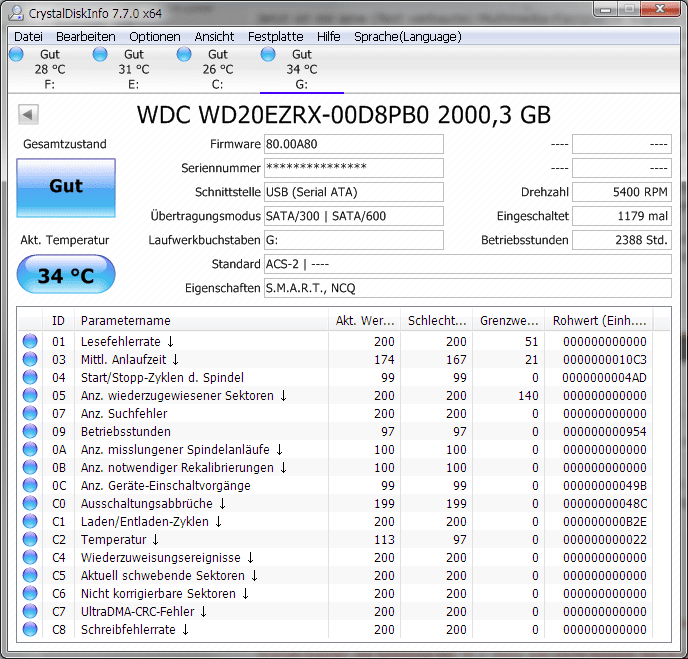
Task: Open the Hilfe menu
Action: (x=329, y=36)
